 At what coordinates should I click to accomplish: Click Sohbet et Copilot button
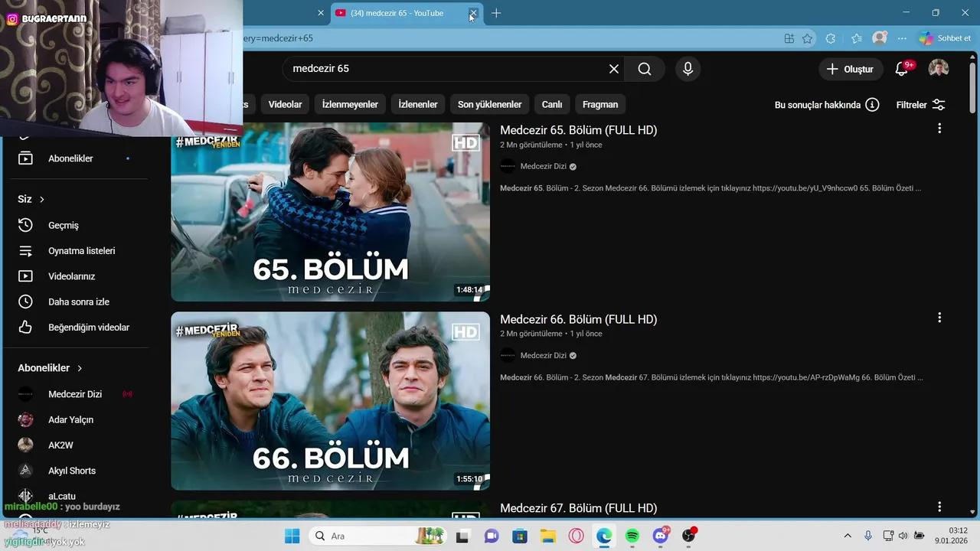(946, 38)
